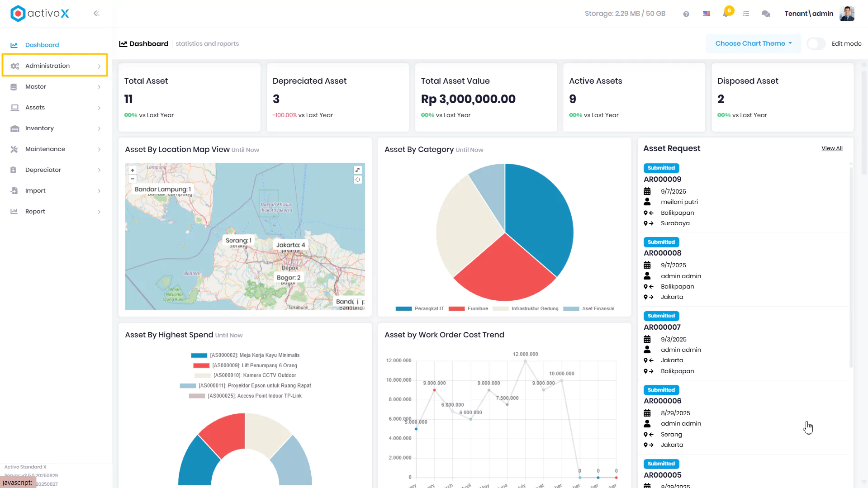Click the origin location icon of AR000007

tap(649, 360)
